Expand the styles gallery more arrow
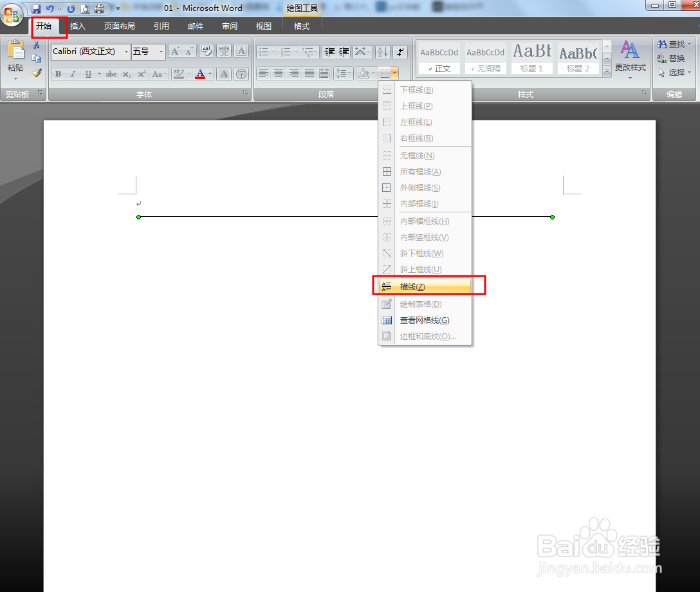Screen dimensions: 700x592 click(x=607, y=70)
